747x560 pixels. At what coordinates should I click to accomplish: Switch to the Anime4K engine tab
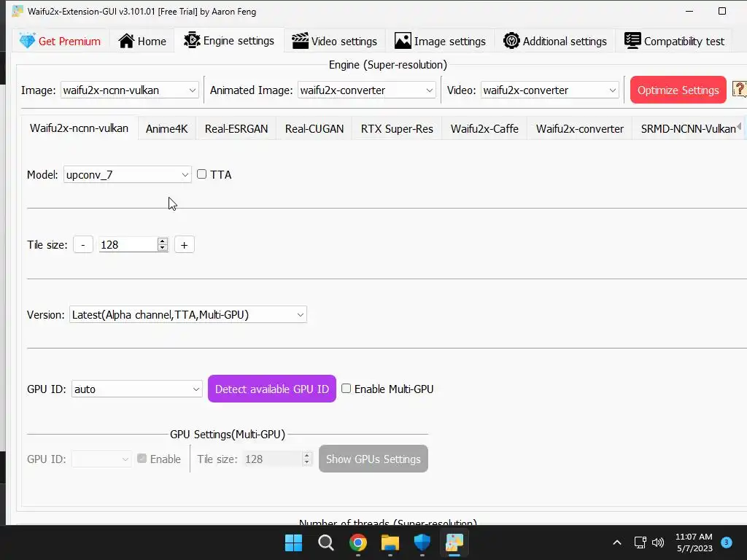pyautogui.click(x=167, y=129)
